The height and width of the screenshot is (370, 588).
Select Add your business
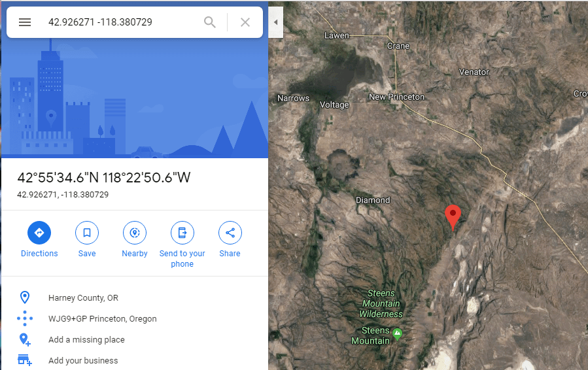83,361
